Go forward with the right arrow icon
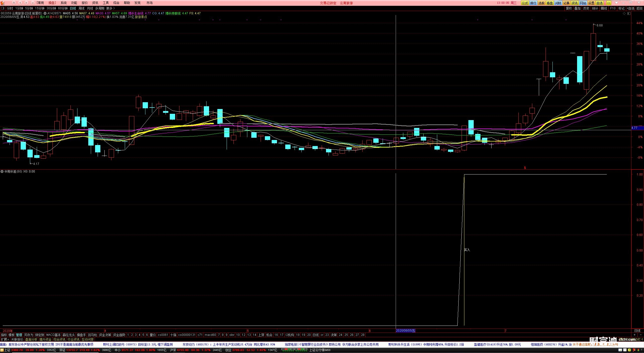 click(x=26, y=3)
